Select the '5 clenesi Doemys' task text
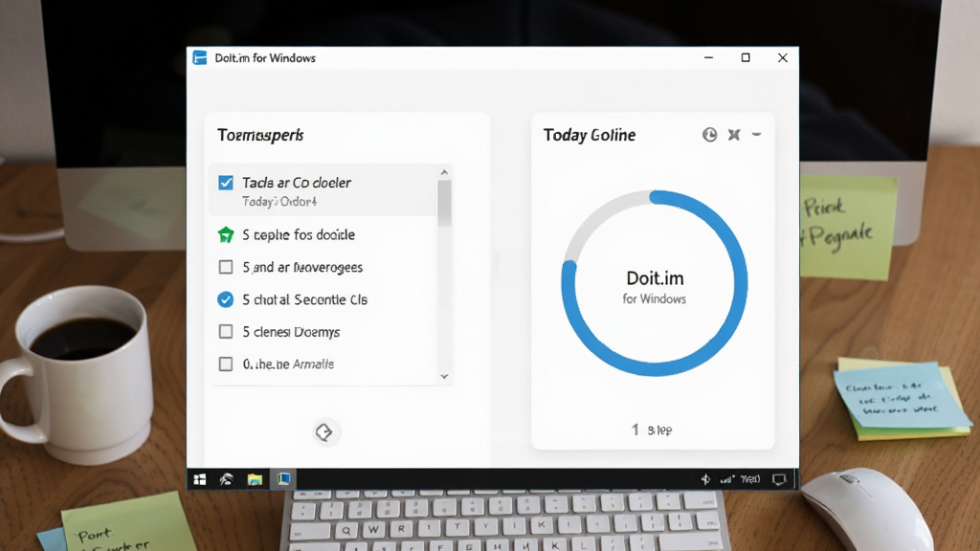The width and height of the screenshot is (980, 551). click(291, 332)
